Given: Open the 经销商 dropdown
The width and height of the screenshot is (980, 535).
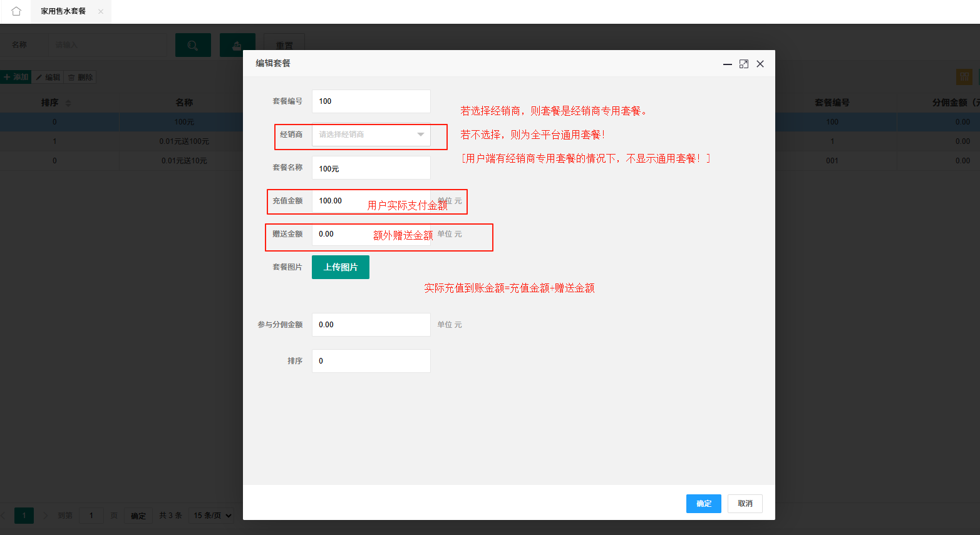Looking at the screenshot, I should (x=371, y=135).
